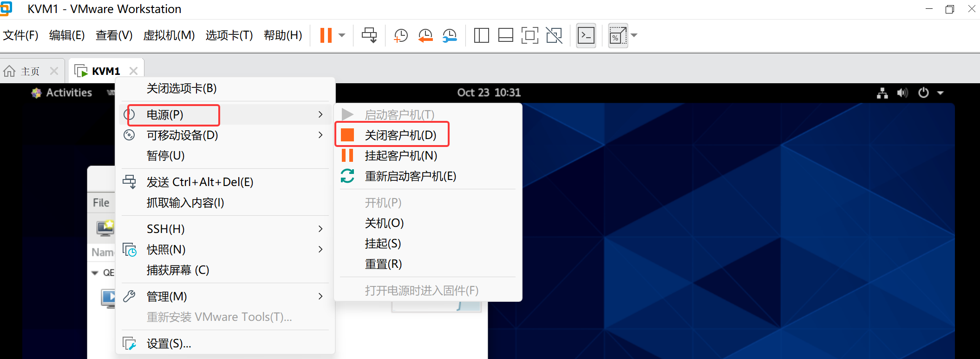Revert to snapshot via the orange arrow clock icon
This screenshot has height=359, width=980.
(425, 35)
